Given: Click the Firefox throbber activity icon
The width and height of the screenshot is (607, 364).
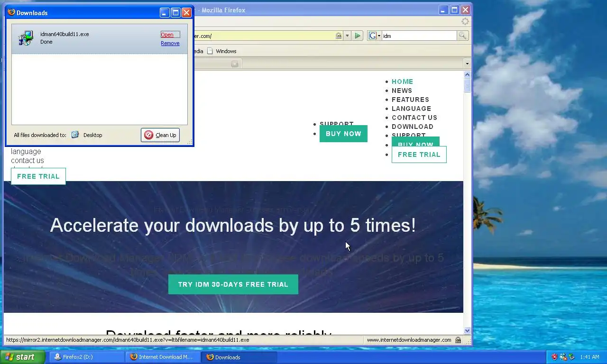Looking at the screenshot, I should tap(465, 21).
